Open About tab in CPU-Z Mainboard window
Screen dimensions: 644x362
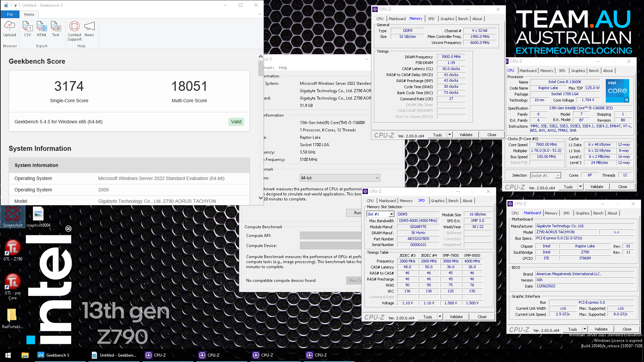tap(612, 213)
